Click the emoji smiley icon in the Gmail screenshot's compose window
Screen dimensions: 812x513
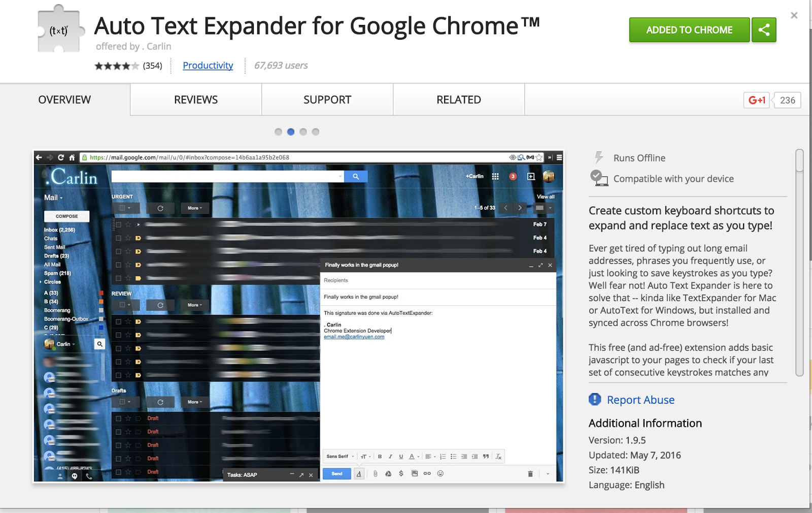pos(441,473)
